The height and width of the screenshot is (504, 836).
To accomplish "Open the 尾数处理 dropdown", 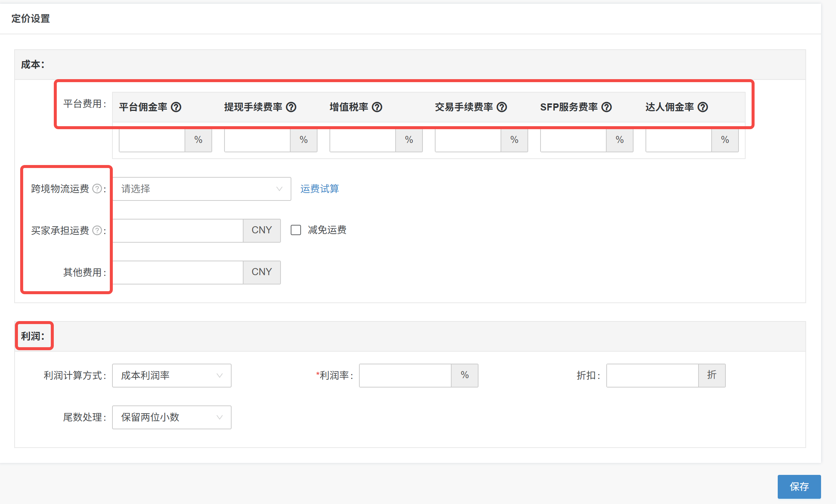I will coord(171,417).
